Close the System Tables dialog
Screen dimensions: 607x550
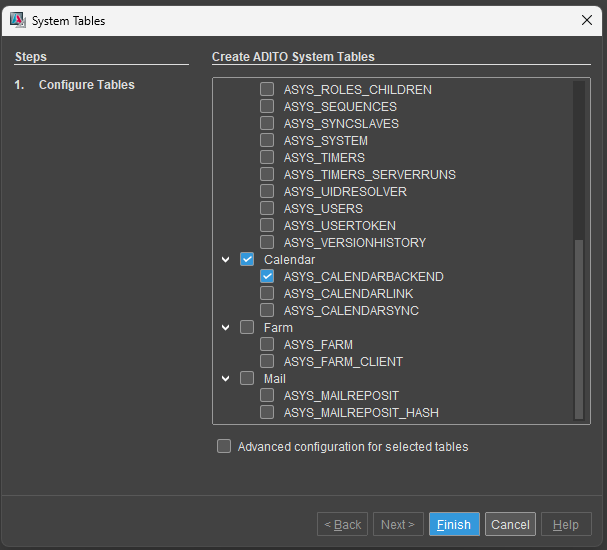pos(586,20)
